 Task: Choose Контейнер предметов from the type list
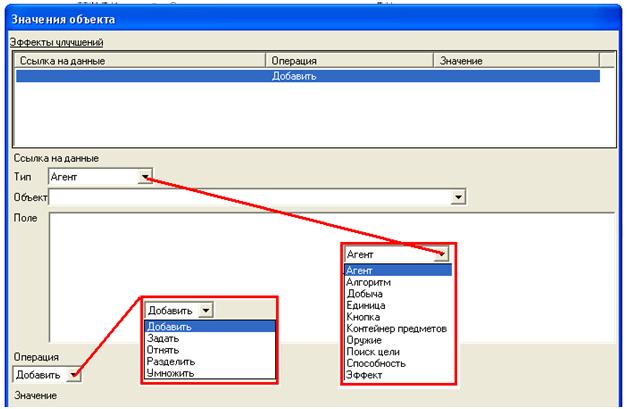click(x=398, y=328)
